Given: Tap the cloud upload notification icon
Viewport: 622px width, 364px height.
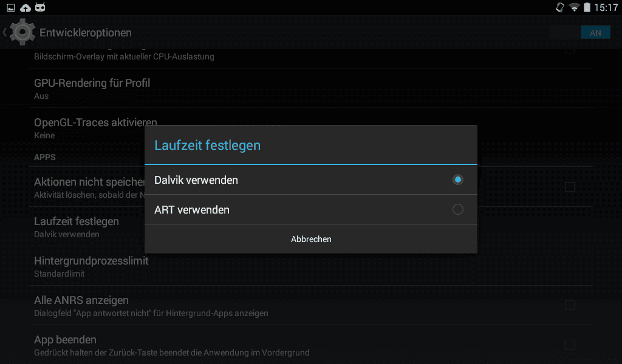Looking at the screenshot, I should pos(26,7).
